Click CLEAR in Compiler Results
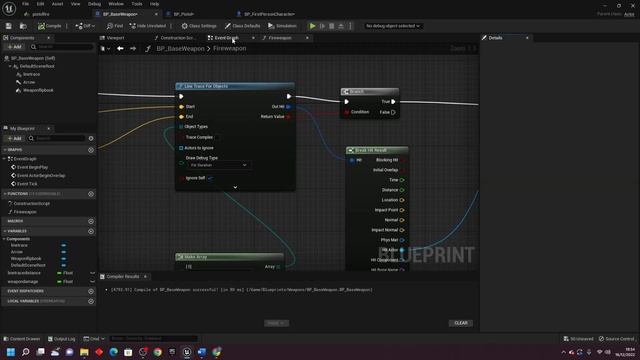Image resolution: width=640 pixels, height=360 pixels. click(461, 323)
